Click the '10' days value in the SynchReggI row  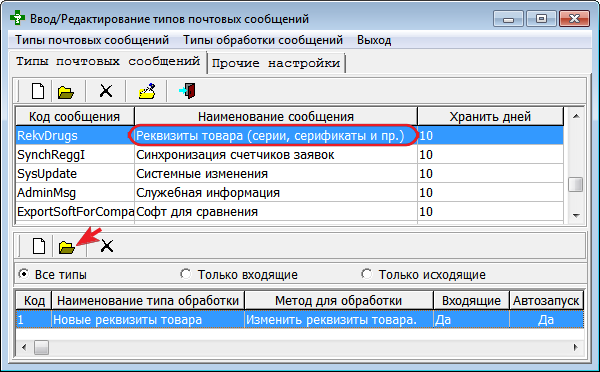click(x=490, y=155)
